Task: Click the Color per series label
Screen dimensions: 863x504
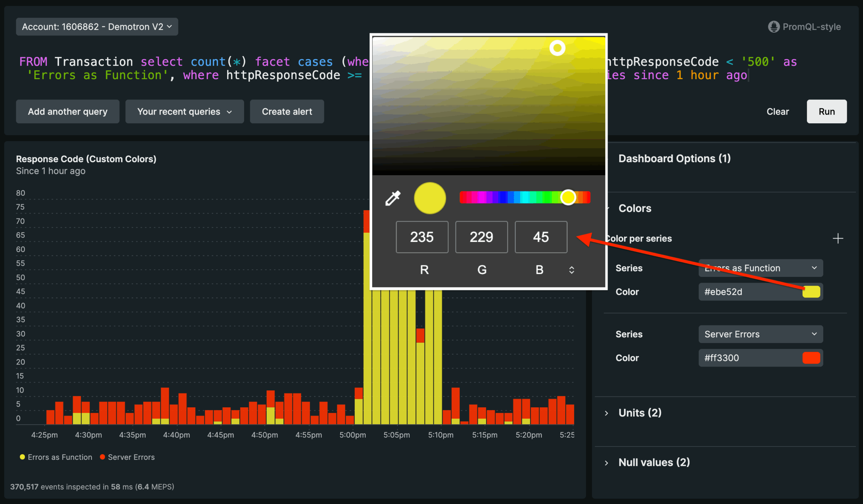Action: click(x=639, y=239)
